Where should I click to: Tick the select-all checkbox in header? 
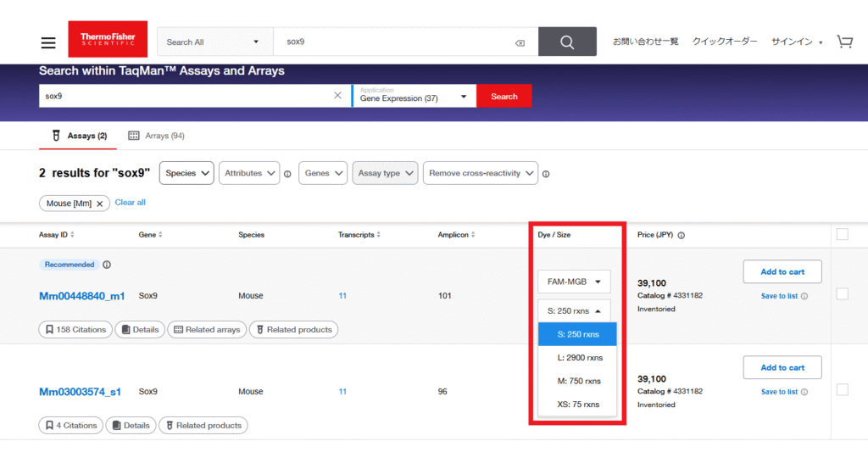pyautogui.click(x=842, y=235)
